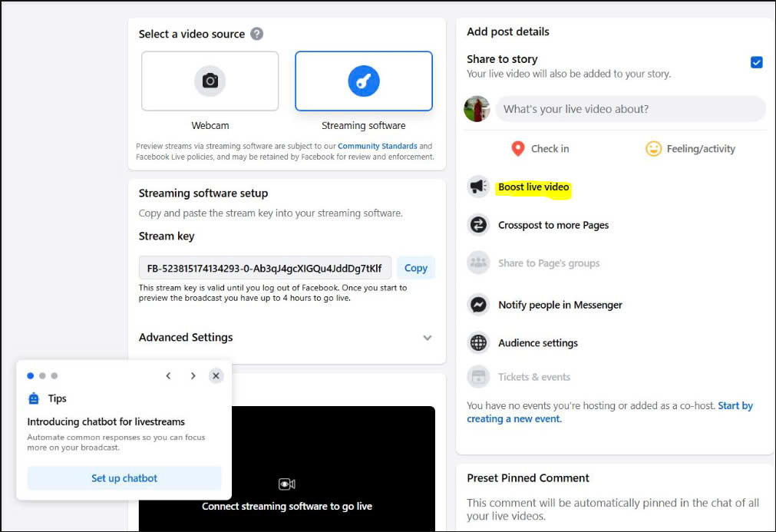Viewport: 776px width, 532px height.
Task: Click Streaming software setup heading
Action: (203, 193)
